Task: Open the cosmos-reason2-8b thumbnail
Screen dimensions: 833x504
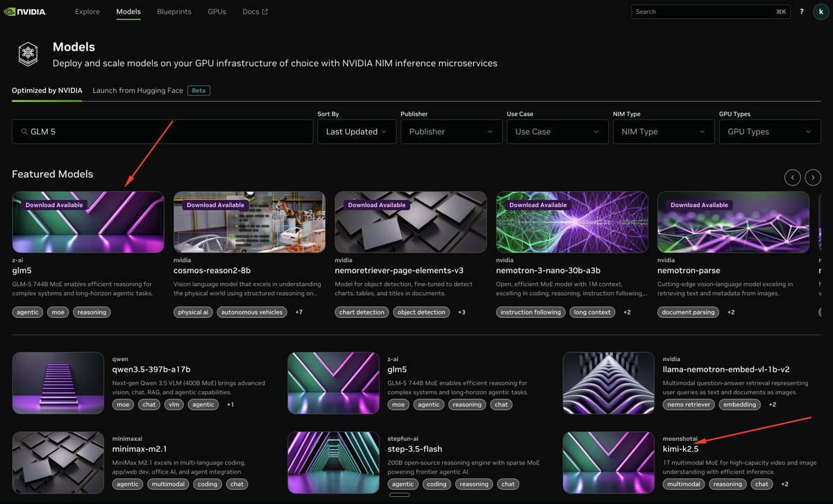Action: [x=249, y=222]
